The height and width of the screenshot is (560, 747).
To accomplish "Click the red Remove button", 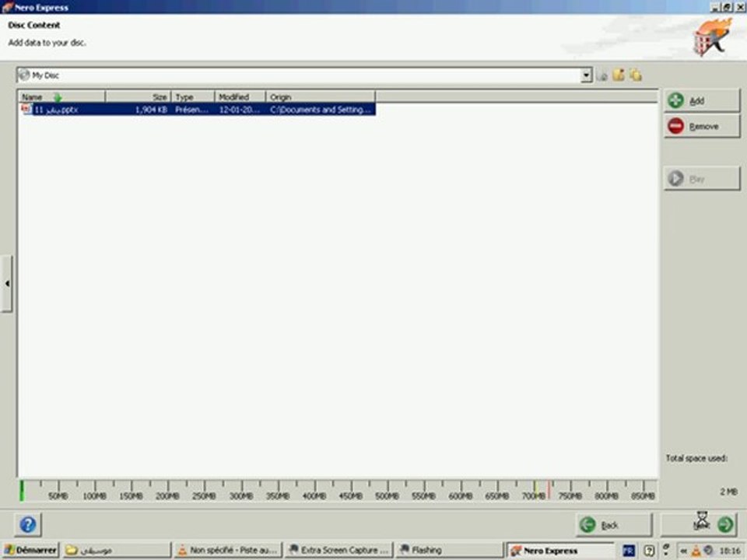I will [x=702, y=126].
